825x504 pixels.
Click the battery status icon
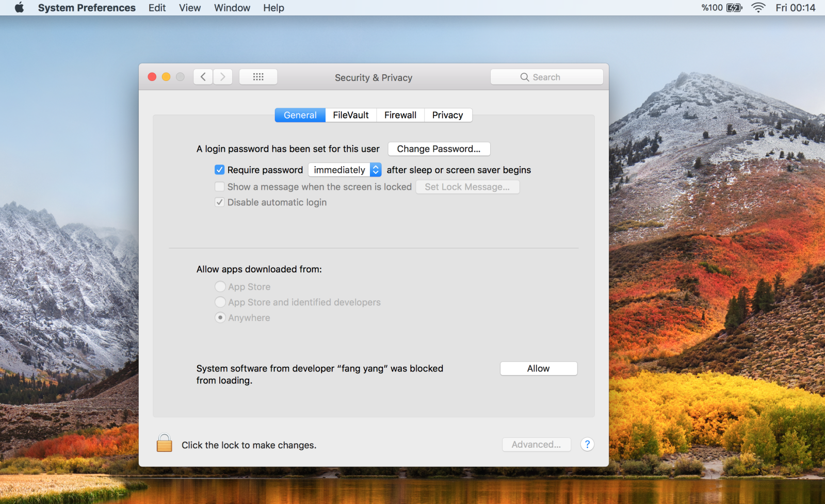pyautogui.click(x=734, y=8)
